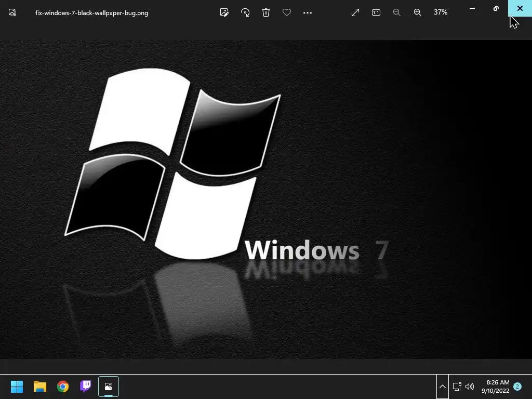Zoom out with magnifier minus icon

396,12
